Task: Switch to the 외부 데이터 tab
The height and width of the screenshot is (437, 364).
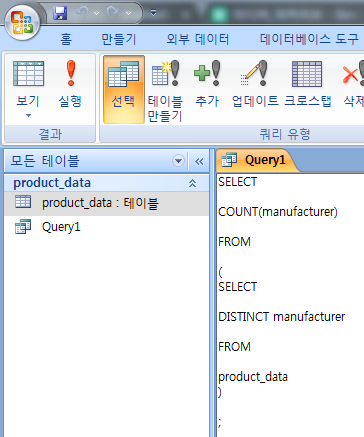Action: (x=198, y=39)
